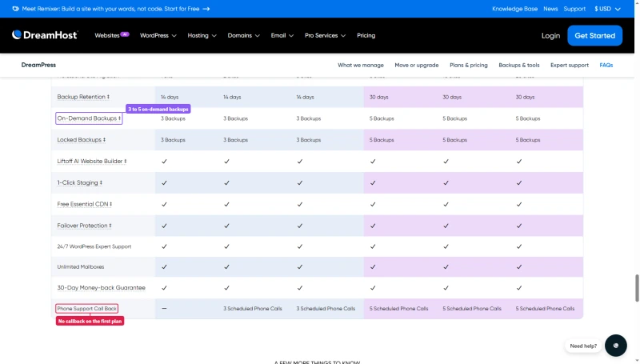The image size is (640, 364).
Task: Click the Get Started button
Action: tap(594, 35)
